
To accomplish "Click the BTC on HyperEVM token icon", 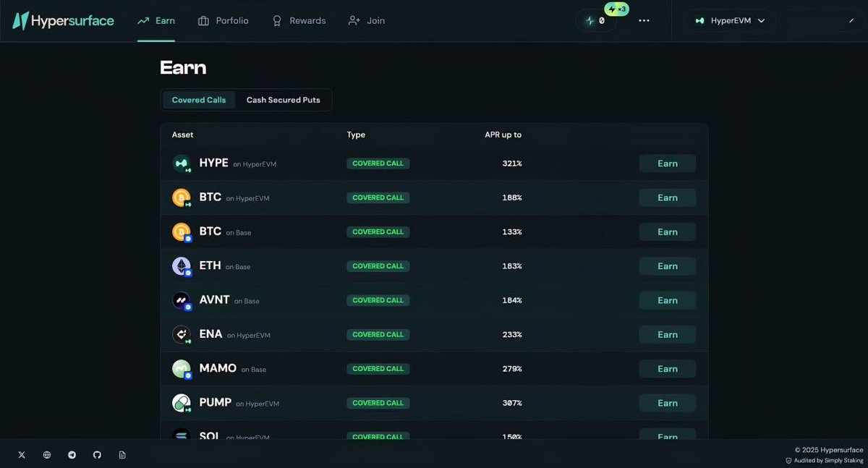I will click(182, 197).
